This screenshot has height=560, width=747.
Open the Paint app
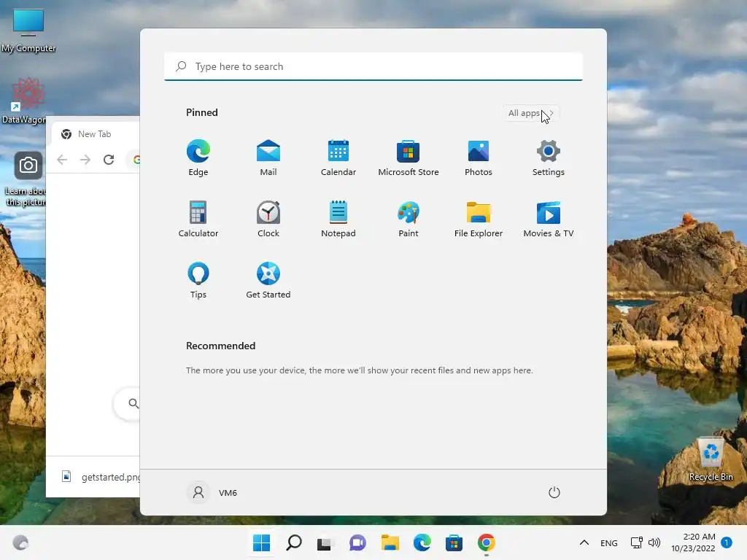[x=409, y=219]
